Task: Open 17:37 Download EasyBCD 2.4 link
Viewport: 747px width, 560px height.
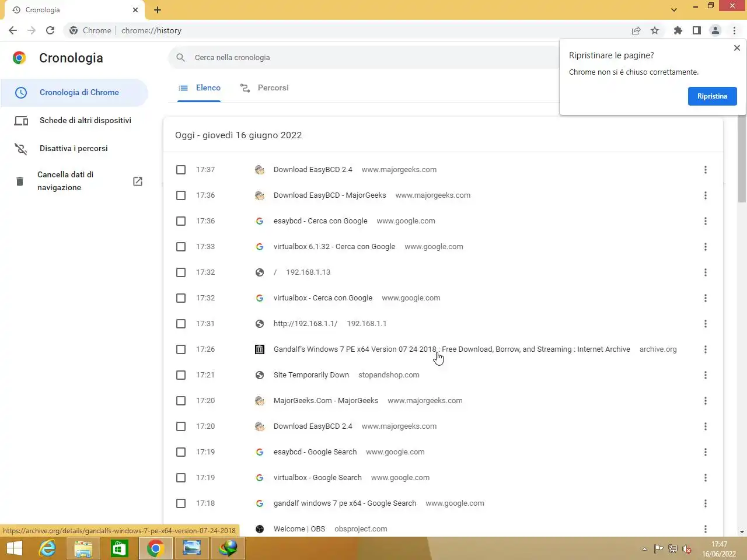Action: pyautogui.click(x=313, y=170)
